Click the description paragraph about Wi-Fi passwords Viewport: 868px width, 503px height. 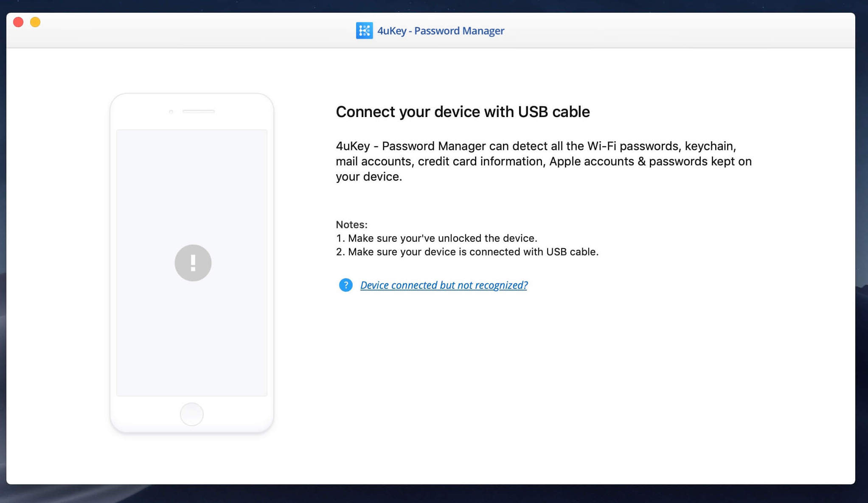(543, 161)
